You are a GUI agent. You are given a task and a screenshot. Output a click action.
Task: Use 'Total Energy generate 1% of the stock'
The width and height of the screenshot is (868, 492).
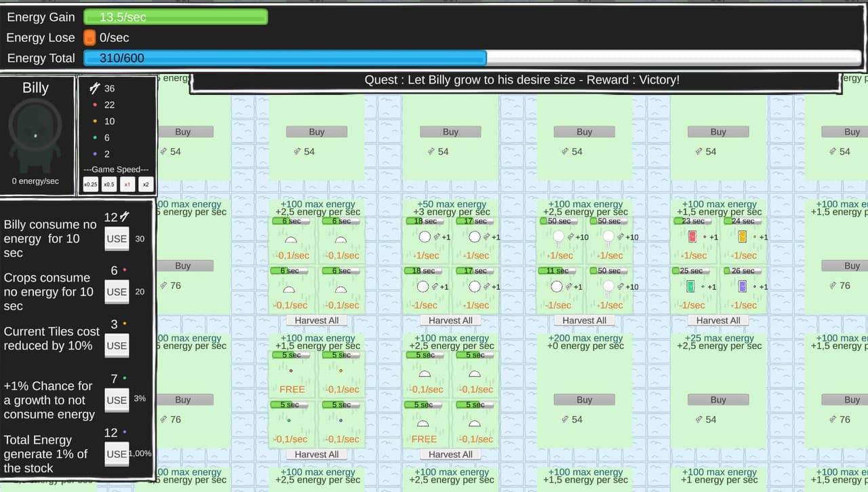(x=117, y=454)
